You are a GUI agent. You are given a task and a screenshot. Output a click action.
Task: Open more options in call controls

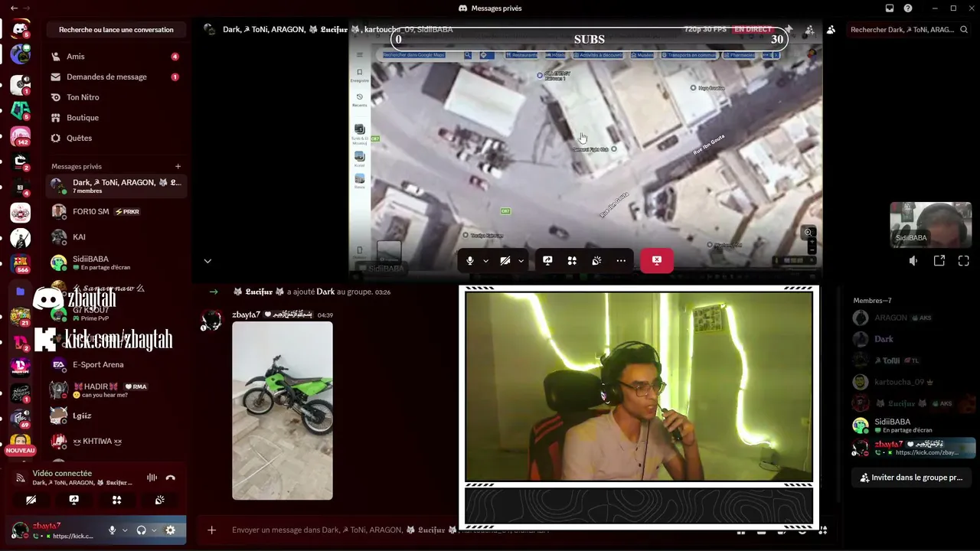[x=621, y=261]
